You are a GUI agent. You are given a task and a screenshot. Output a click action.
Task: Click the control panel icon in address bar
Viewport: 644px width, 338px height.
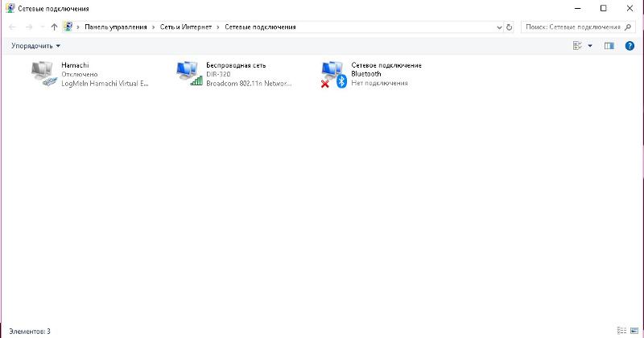point(68,27)
